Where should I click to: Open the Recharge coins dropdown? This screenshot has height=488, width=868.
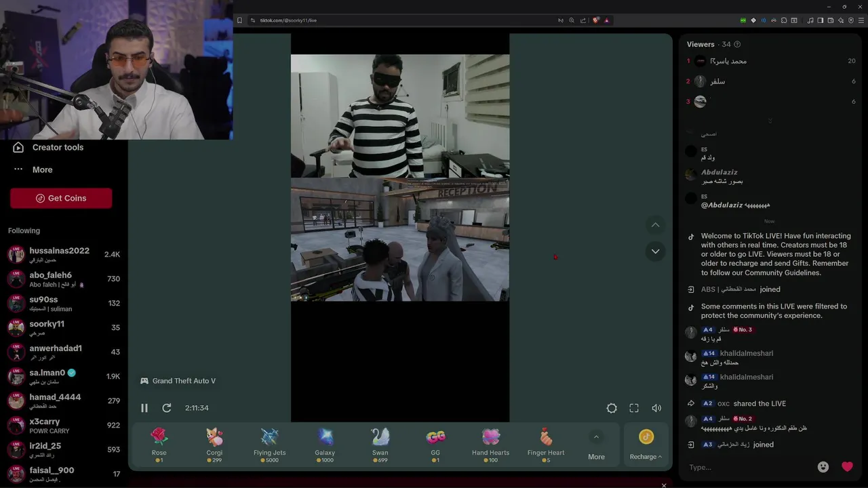pos(646,445)
